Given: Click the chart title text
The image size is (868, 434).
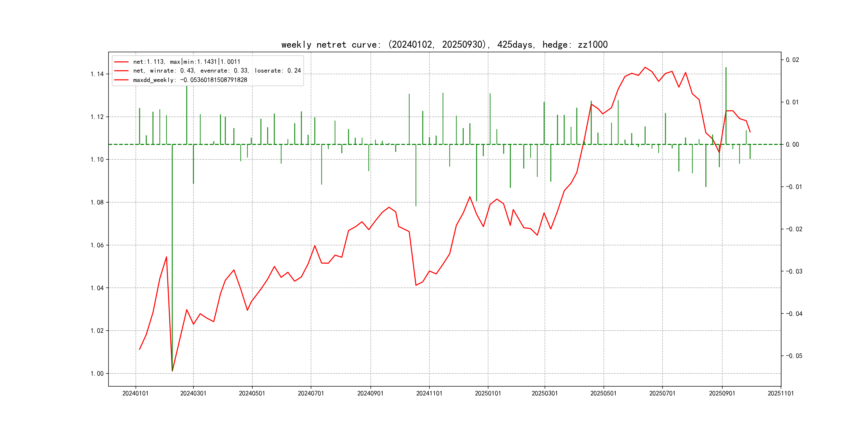Looking at the screenshot, I should click(x=444, y=44).
